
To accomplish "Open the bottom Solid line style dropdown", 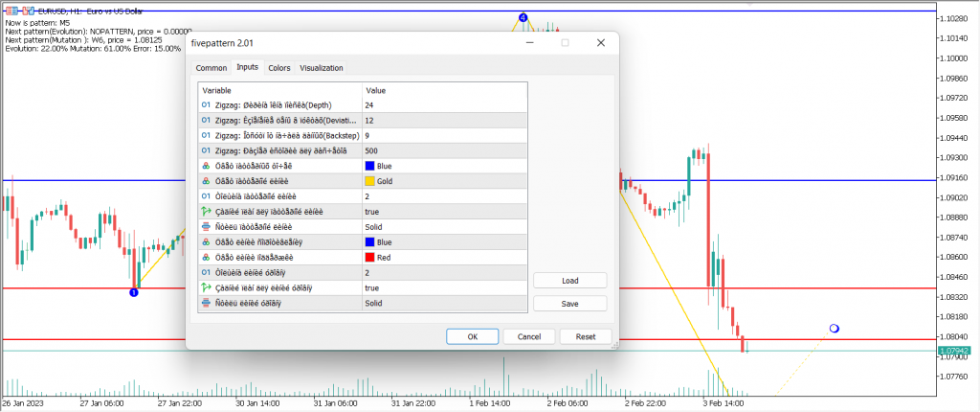I will 444,303.
